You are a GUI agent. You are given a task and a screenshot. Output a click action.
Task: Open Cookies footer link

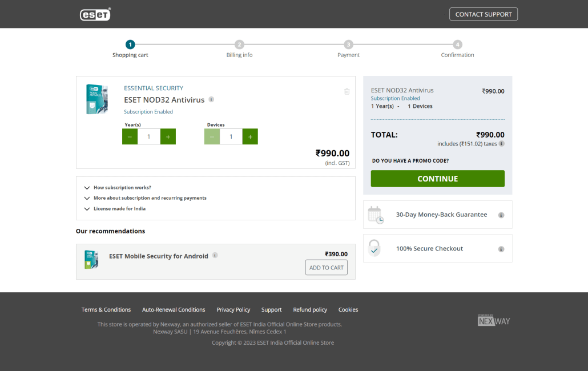tap(348, 309)
